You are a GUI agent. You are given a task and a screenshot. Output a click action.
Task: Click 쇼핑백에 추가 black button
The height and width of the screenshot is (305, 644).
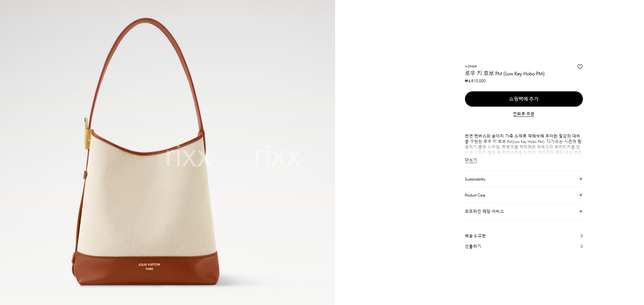[x=524, y=99]
